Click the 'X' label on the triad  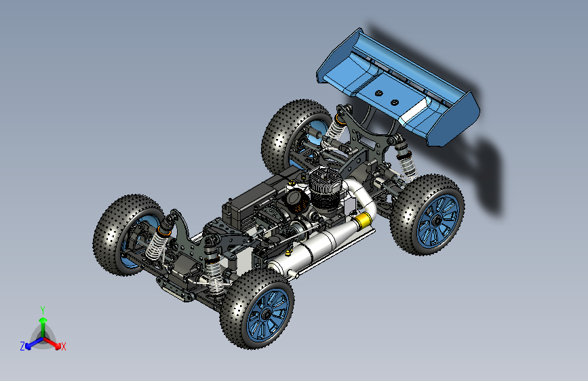(63, 347)
